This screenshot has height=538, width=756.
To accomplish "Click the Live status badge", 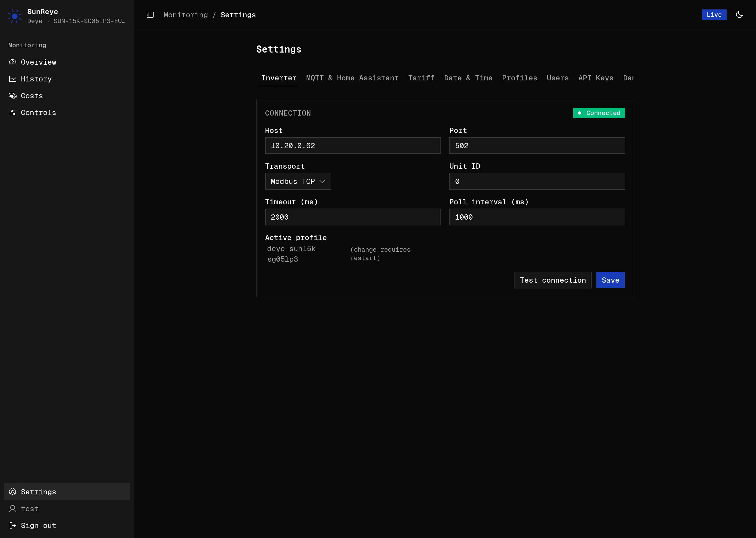I will [714, 14].
